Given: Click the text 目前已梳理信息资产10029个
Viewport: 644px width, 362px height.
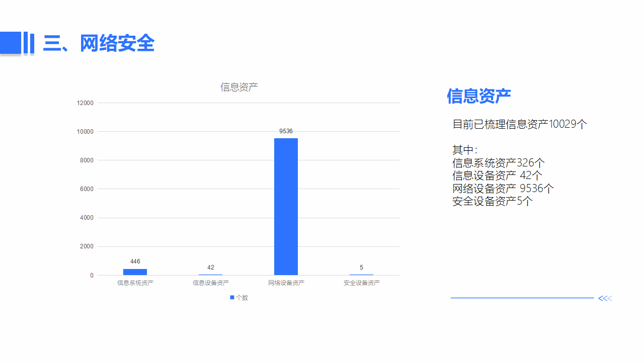Looking at the screenshot, I should tap(520, 124).
